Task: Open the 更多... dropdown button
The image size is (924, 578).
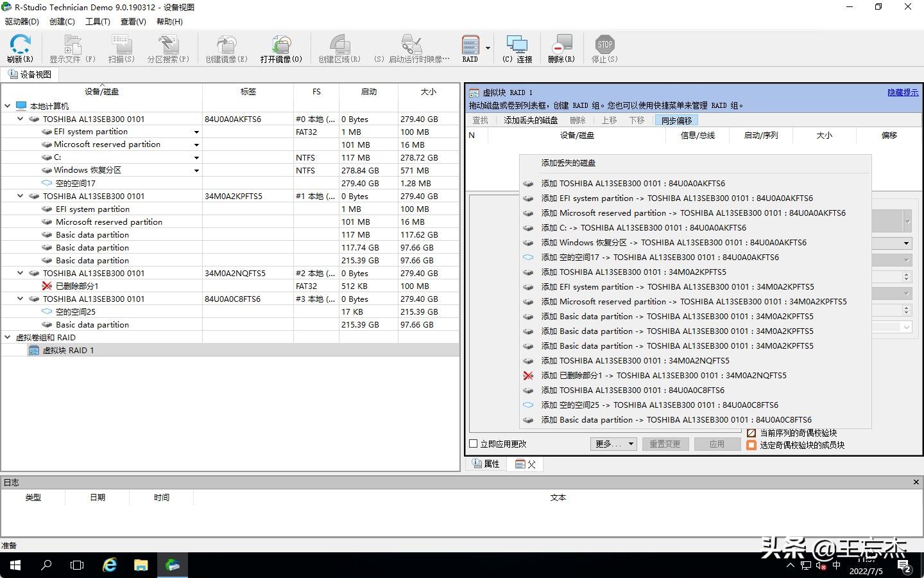Action: (x=613, y=444)
